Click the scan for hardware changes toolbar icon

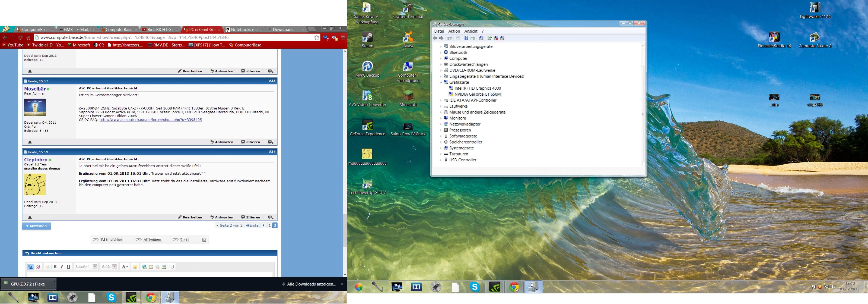tap(481, 38)
